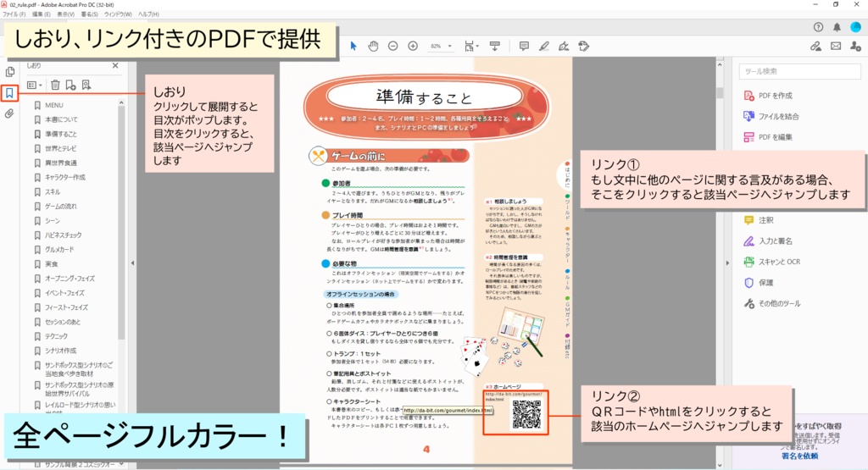Collapse the left navigation pane arrow
Viewport: 868px width, 470px height.
point(132,263)
